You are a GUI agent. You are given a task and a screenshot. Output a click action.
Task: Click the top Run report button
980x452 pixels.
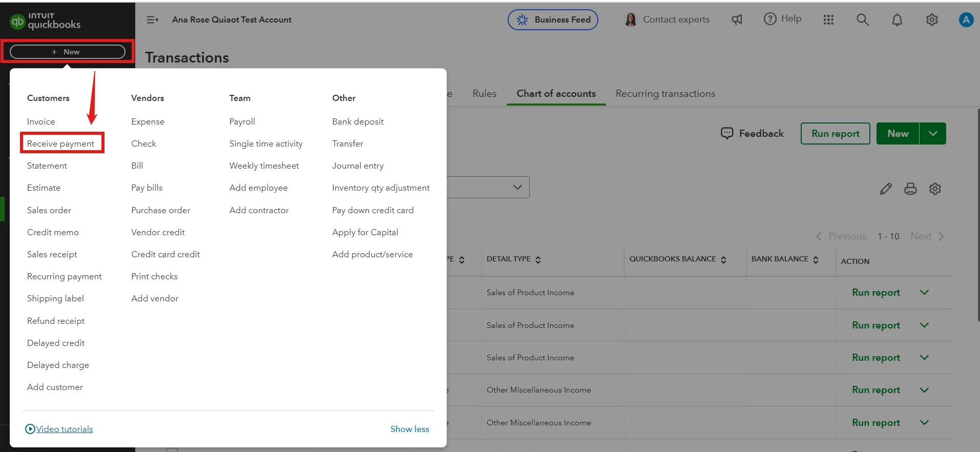(x=836, y=133)
